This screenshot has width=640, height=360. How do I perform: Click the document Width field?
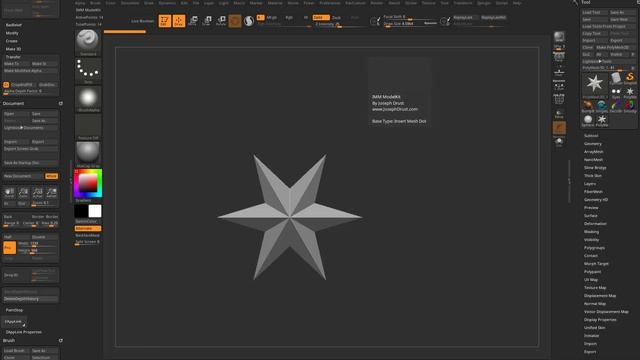38,243
